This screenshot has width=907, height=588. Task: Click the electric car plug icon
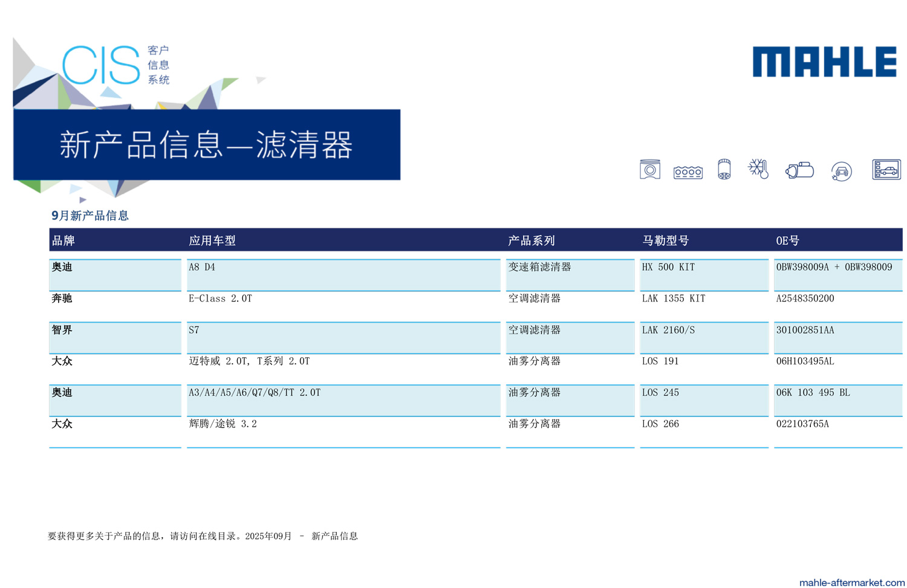point(841,172)
